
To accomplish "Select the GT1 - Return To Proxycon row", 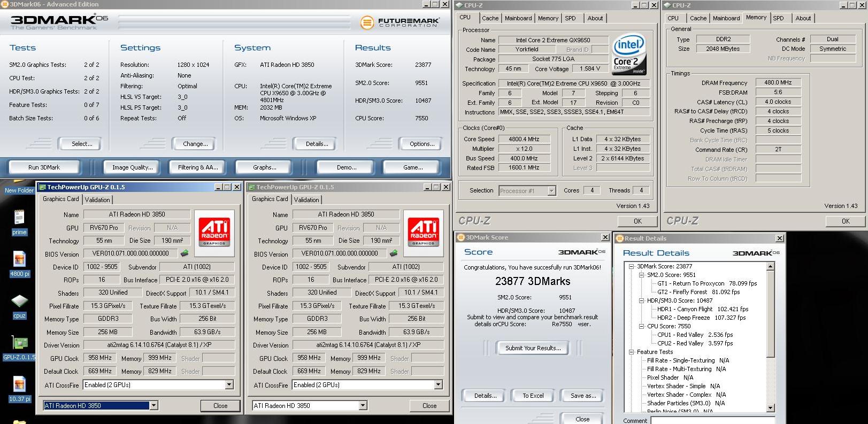I will pyautogui.click(x=706, y=283).
